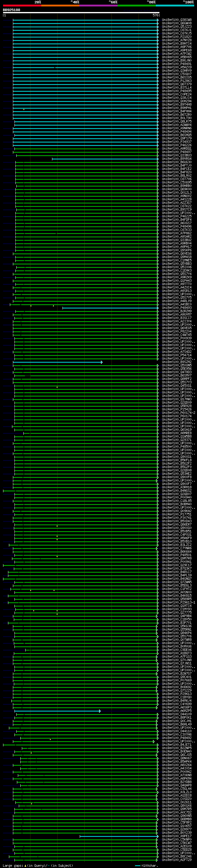The height and width of the screenshot is (868, 197).
Task: Select hit UniRef100_Q6GW08
Action: coord(176,23)
